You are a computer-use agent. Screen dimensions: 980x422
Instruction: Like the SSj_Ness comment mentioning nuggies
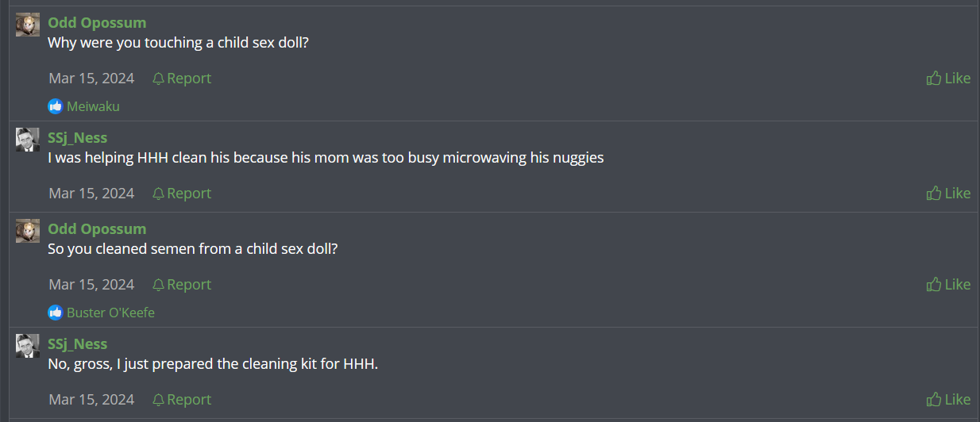(x=948, y=193)
